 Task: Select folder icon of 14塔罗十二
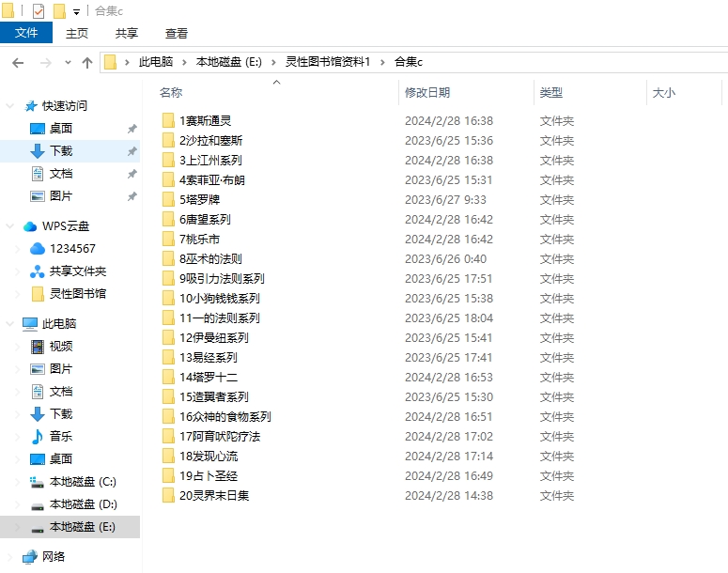coord(168,377)
